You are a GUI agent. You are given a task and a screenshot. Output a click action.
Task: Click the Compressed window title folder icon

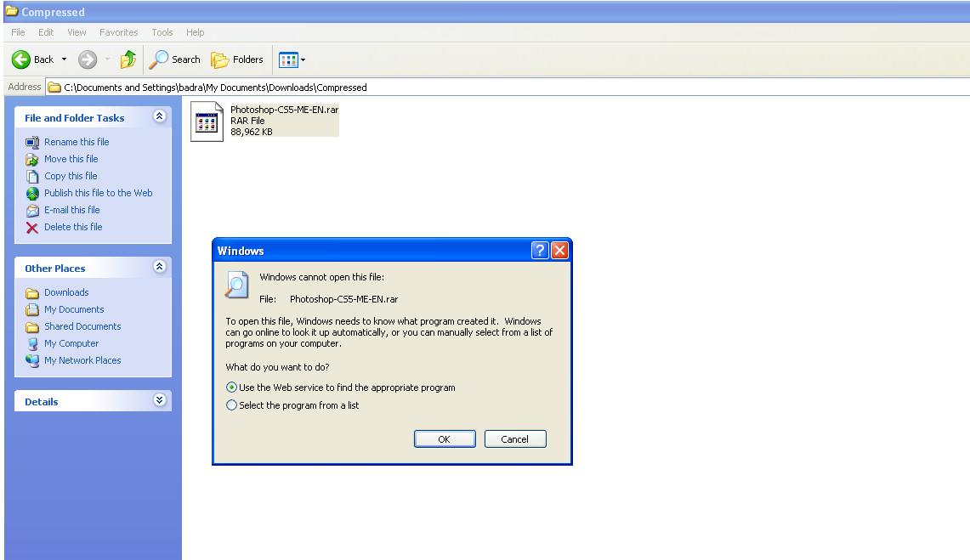pos(12,11)
